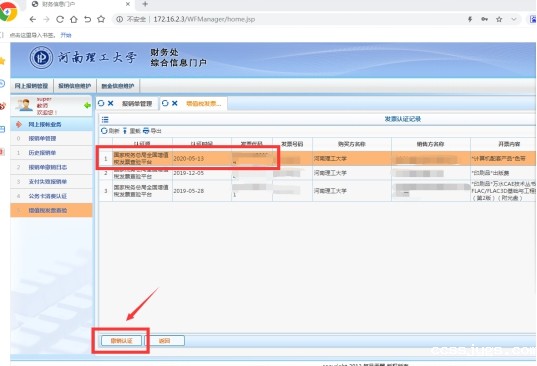Click the 刷新 refresh toolbar icon
The width and height of the screenshot is (537, 366).
(104, 131)
